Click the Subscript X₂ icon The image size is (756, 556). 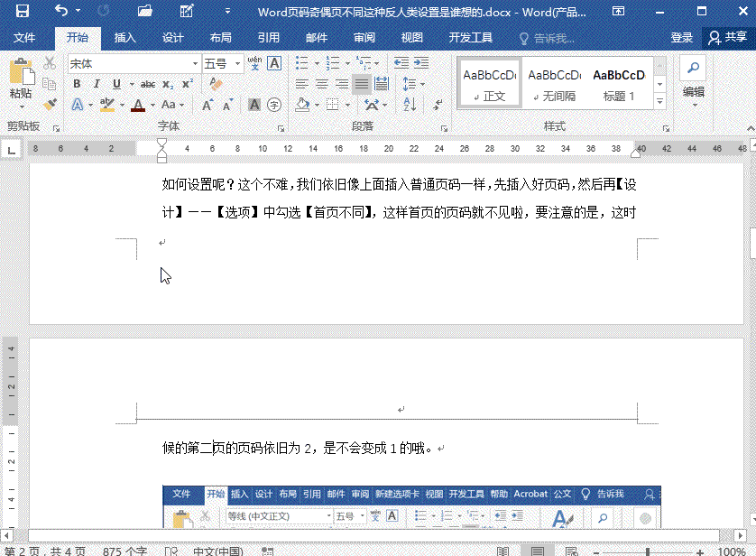[169, 84]
